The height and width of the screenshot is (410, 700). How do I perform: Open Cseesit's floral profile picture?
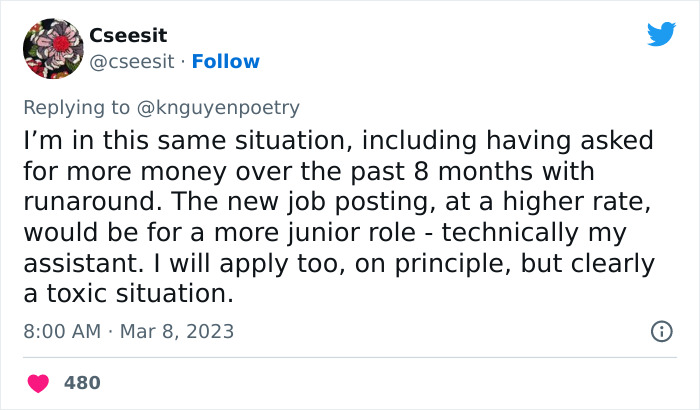coord(51,48)
